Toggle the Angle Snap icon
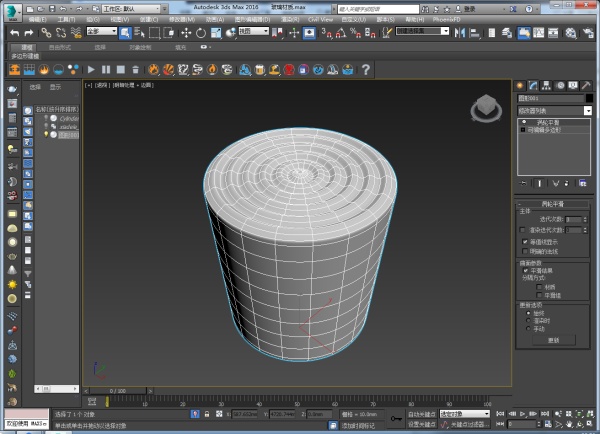The image size is (600, 434). pos(341,33)
